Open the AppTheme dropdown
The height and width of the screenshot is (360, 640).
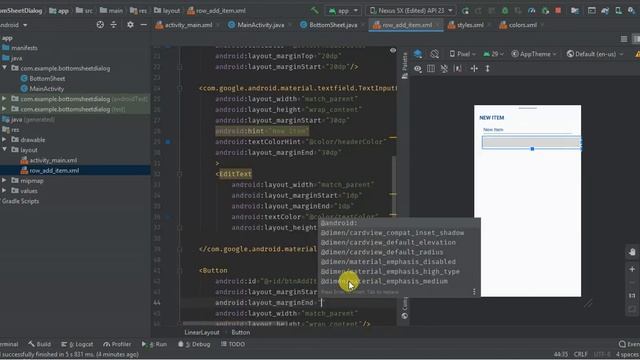point(534,54)
